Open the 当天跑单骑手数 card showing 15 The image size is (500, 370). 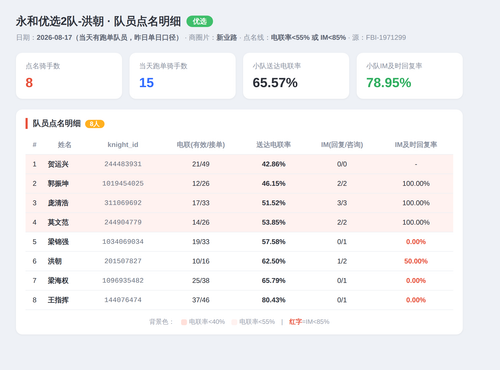click(183, 76)
